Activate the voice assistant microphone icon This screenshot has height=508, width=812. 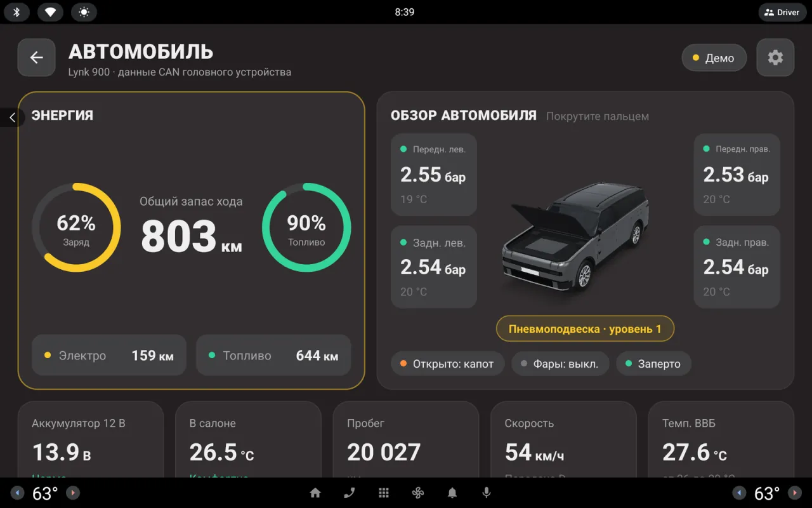tap(487, 493)
